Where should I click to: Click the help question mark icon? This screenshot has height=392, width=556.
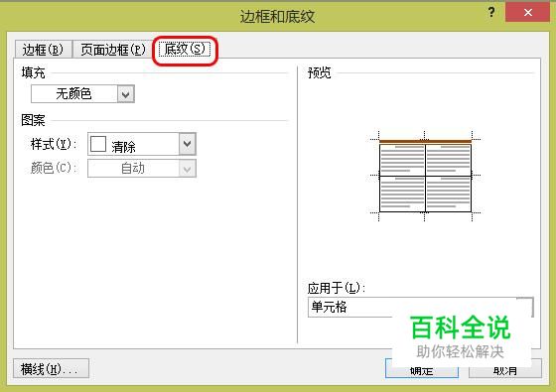(x=491, y=12)
